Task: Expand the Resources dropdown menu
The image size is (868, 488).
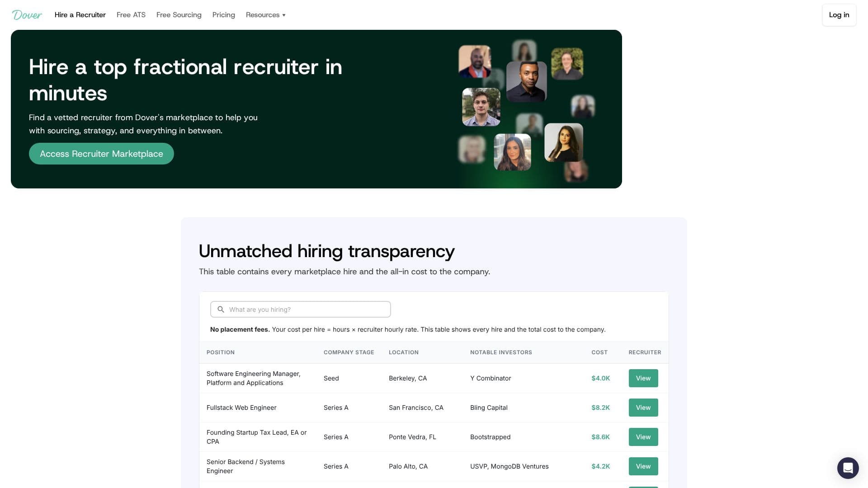Action: (x=265, y=15)
